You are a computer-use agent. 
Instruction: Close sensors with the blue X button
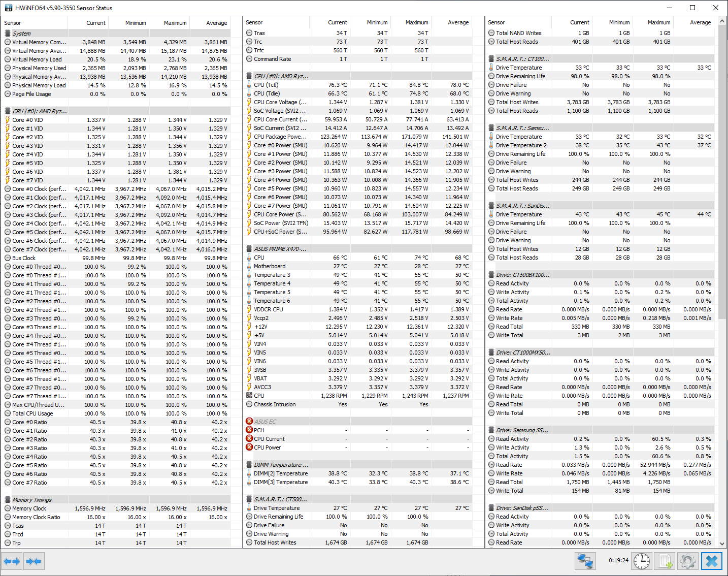pyautogui.click(x=712, y=561)
